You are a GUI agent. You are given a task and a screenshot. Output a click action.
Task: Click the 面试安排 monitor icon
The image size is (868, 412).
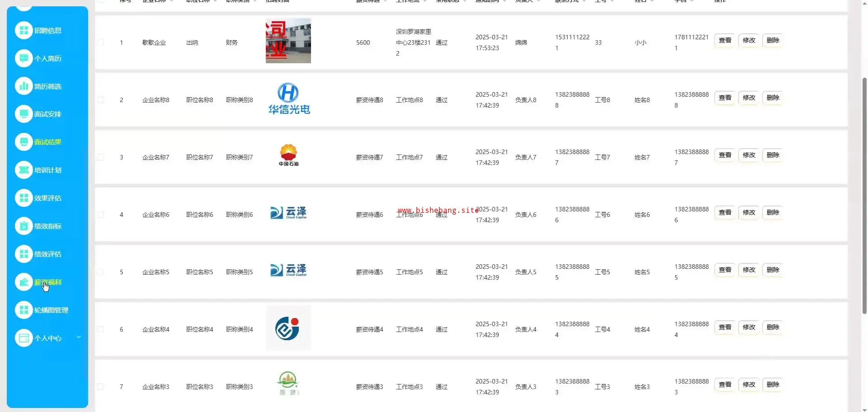(x=24, y=114)
